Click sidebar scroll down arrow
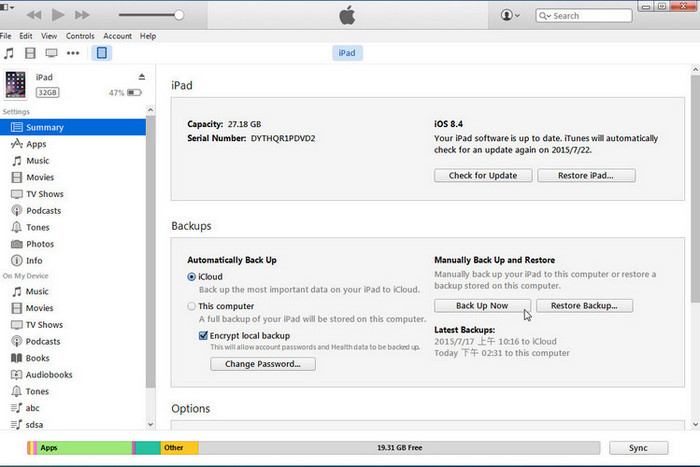The width and height of the screenshot is (700, 467). click(150, 425)
